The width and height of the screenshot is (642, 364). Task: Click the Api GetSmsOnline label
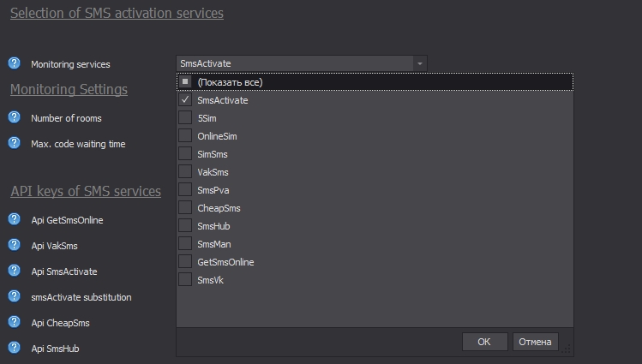tap(67, 220)
